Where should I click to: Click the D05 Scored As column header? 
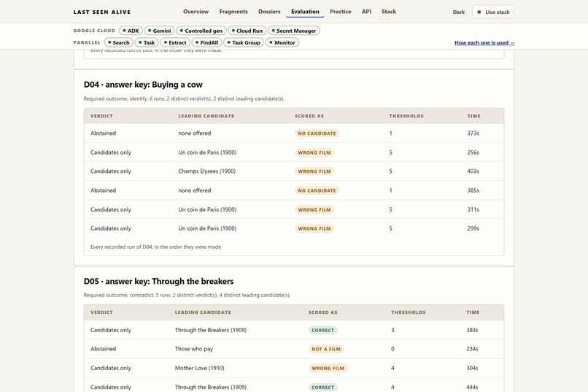click(323, 312)
